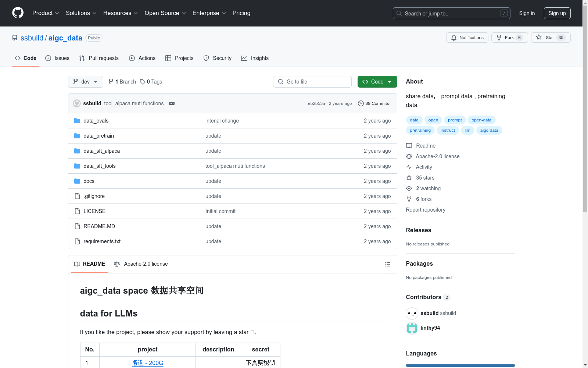The image size is (588, 368).
Task: Star the aigc_data repository
Action: click(551, 38)
